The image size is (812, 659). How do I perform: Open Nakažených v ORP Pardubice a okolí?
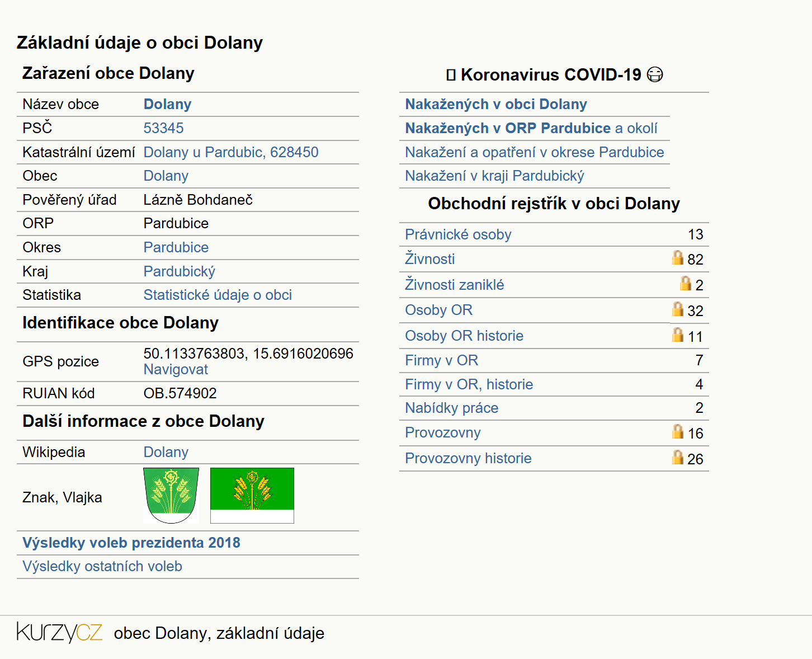coord(531,128)
